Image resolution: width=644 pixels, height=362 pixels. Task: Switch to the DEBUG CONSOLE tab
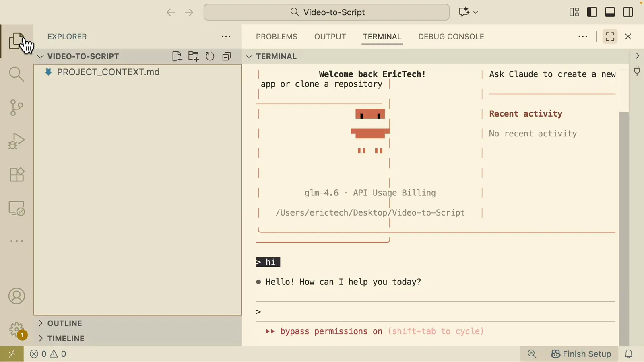pyautogui.click(x=451, y=37)
